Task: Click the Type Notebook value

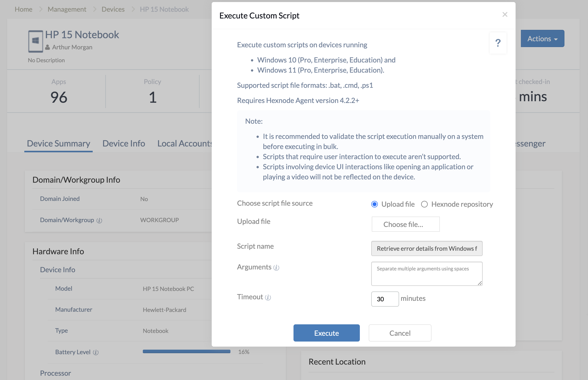Action: (155, 331)
